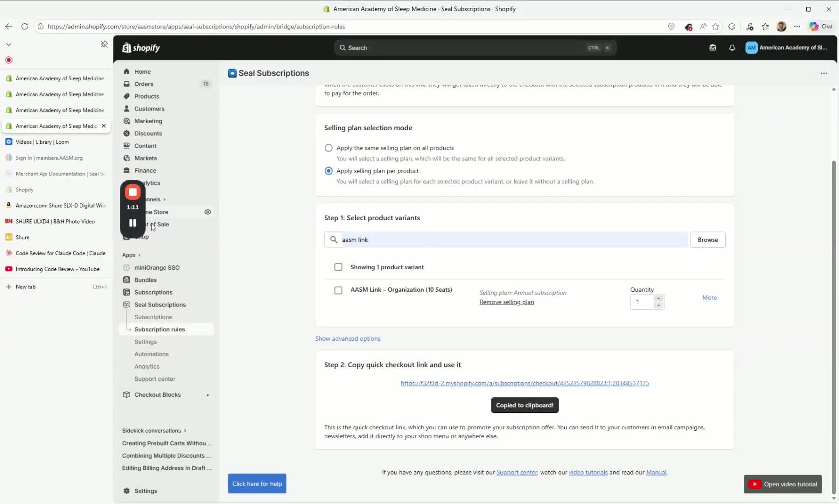The image size is (839, 504).
Task: Open the Sidekick assistant icon in Shopify top bar
Action: pos(713,48)
